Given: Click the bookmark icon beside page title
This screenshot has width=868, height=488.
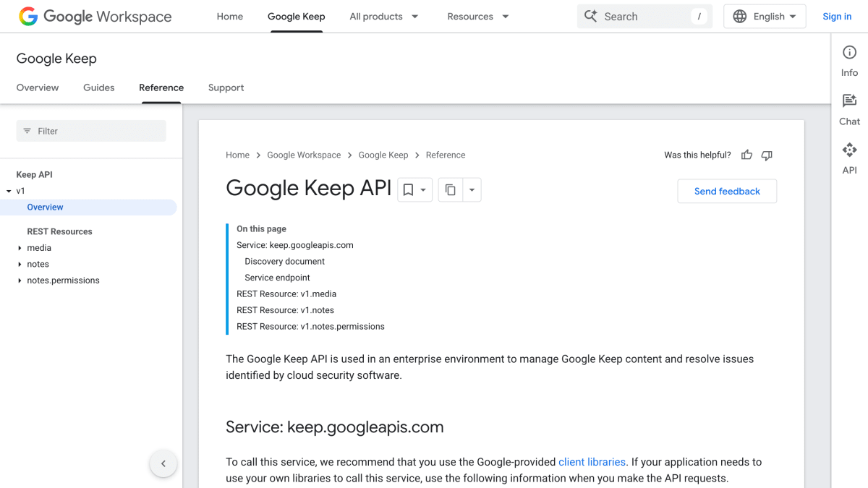Looking at the screenshot, I should pos(408,189).
